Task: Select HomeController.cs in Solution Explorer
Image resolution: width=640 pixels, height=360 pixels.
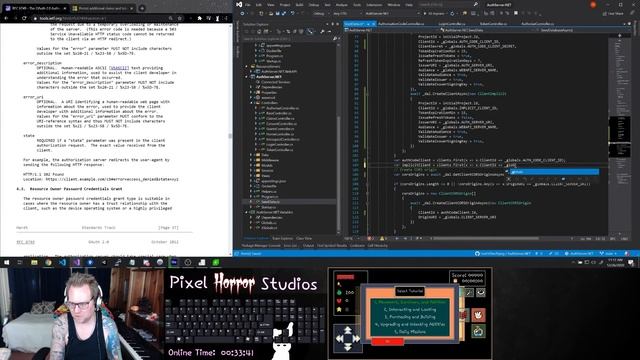Action: pyautogui.click(x=280, y=134)
